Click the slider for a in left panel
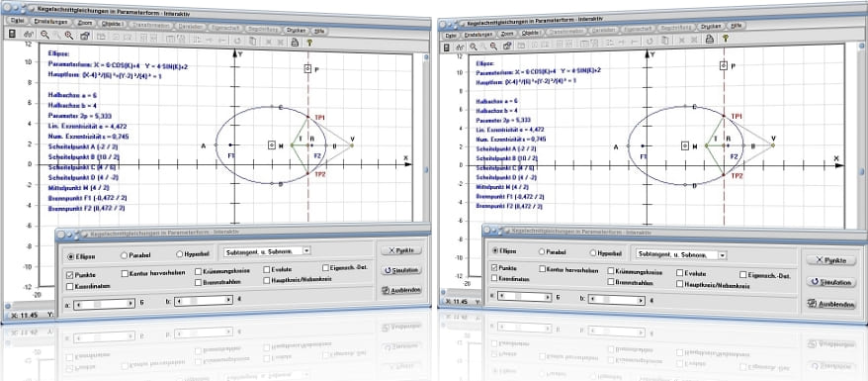Screen dimensions: 868x381 105,304
